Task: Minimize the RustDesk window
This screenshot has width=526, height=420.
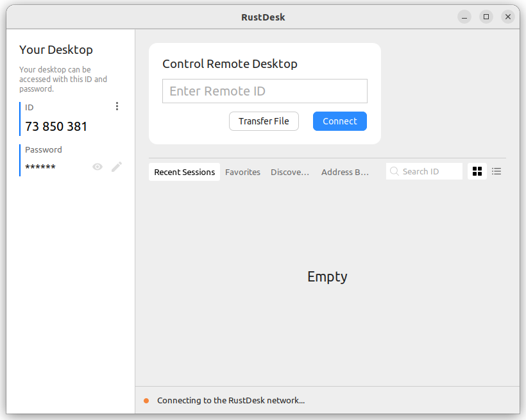Action: tap(464, 17)
